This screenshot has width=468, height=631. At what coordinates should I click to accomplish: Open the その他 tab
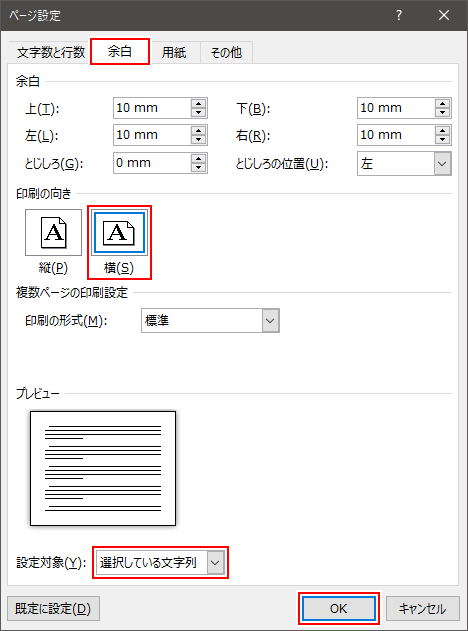(x=226, y=52)
